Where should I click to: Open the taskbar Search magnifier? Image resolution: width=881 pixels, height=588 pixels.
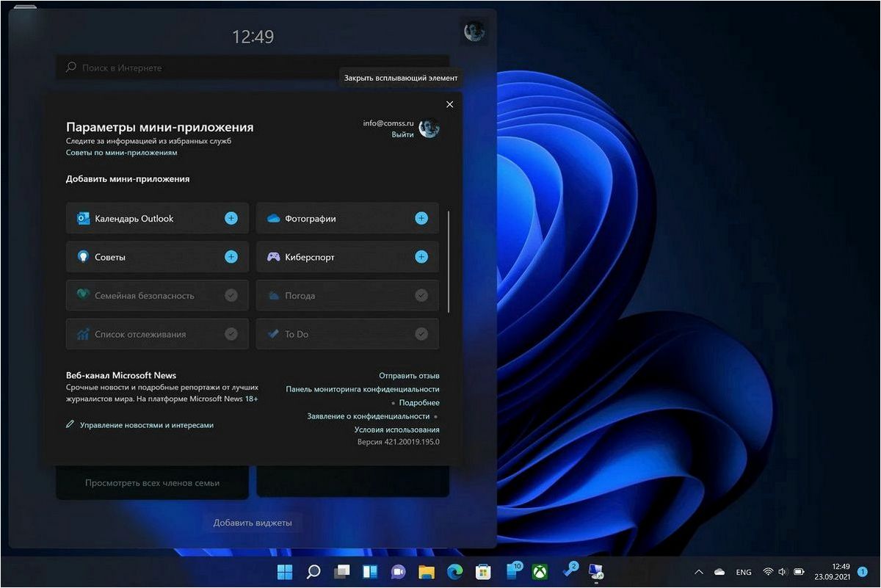[x=313, y=572]
